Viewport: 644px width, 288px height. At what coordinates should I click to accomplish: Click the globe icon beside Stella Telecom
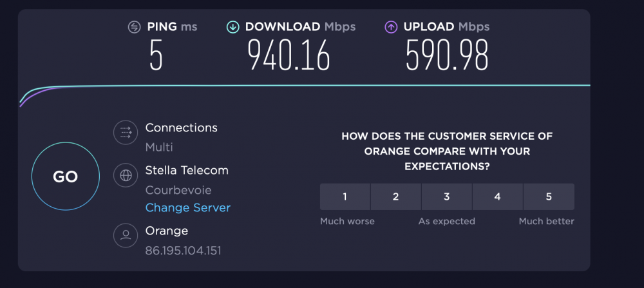(126, 175)
